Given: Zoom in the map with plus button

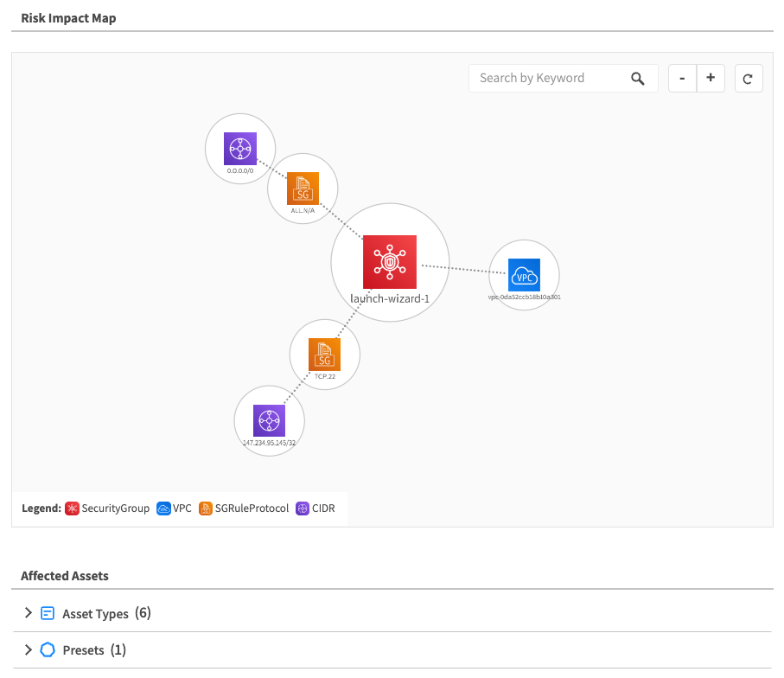Looking at the screenshot, I should pos(711,79).
